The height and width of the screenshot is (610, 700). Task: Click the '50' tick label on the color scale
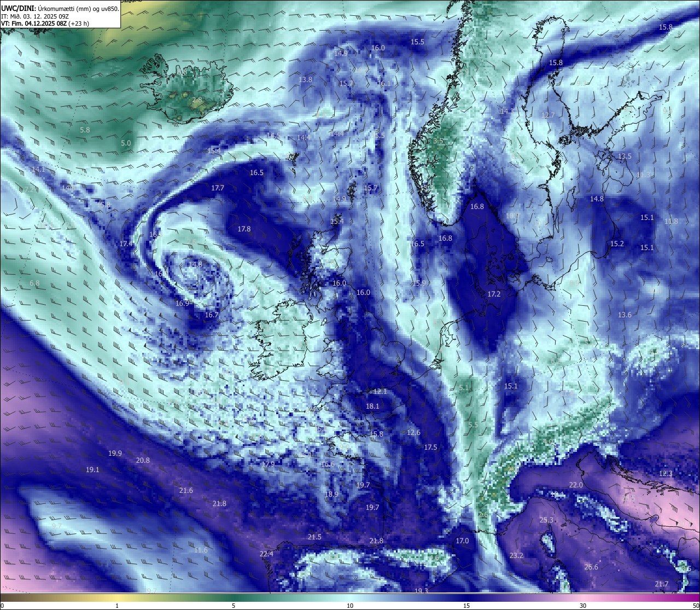pos(696,606)
